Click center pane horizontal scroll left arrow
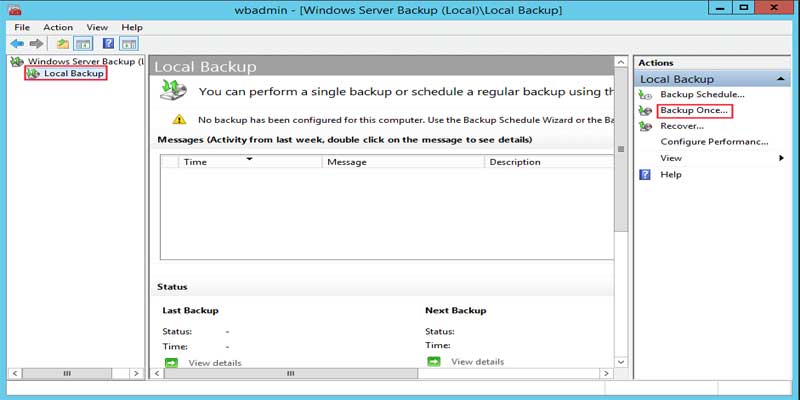Image resolution: width=800 pixels, height=400 pixels. pos(157,373)
